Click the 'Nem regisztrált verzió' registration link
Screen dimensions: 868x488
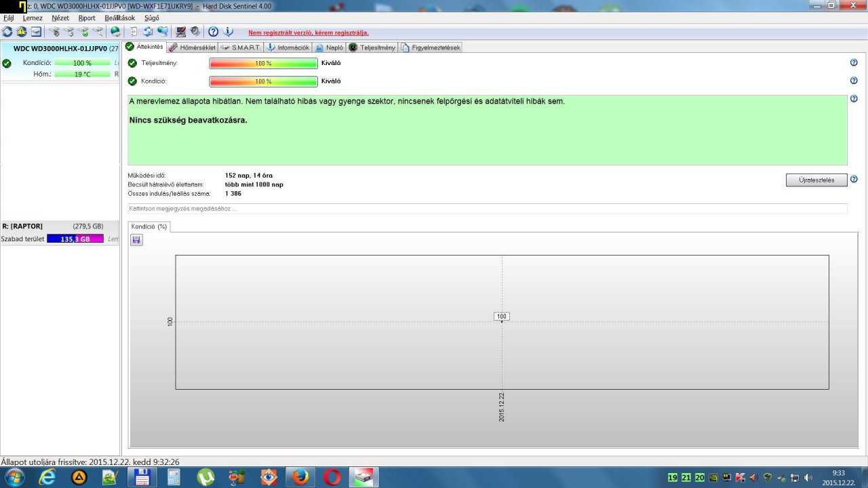pyautogui.click(x=309, y=33)
